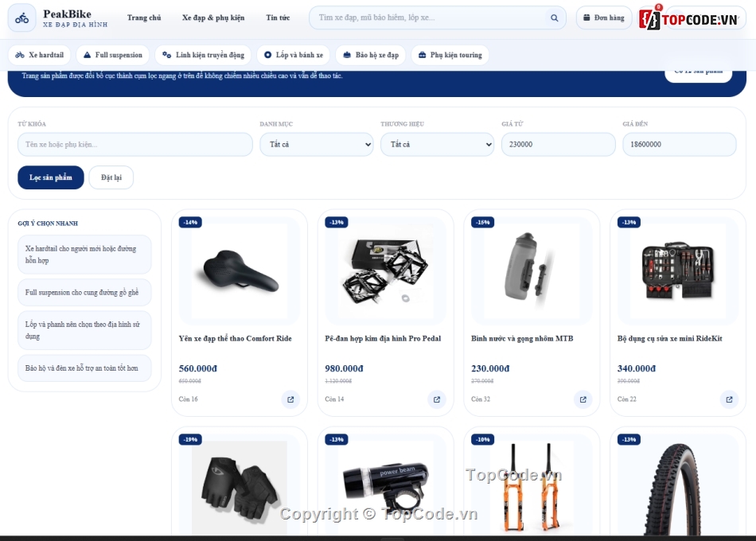Click Lọc sản phẩm button
The image size is (756, 541).
[51, 177]
